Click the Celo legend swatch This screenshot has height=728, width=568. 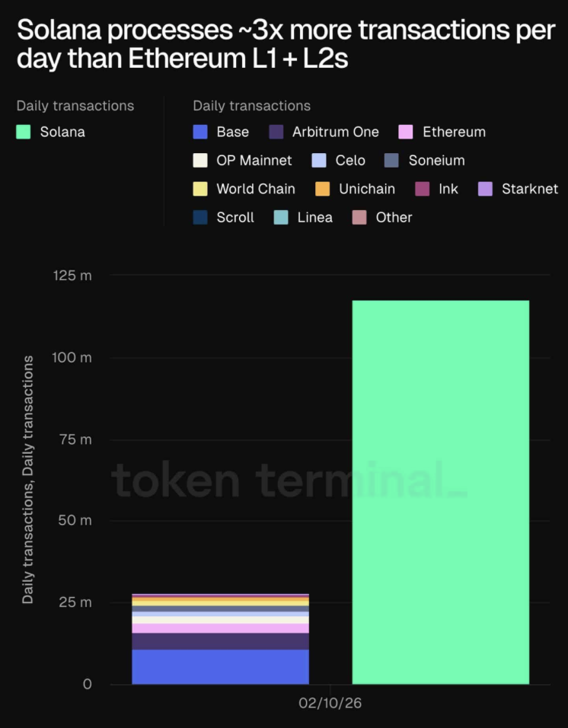(x=320, y=161)
